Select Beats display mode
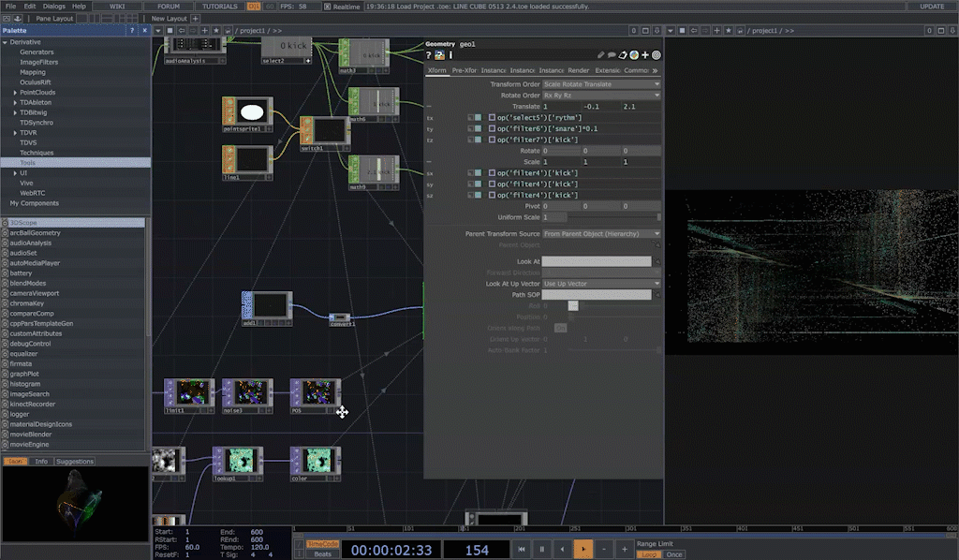Screen dimensions: 959x560 (322, 553)
